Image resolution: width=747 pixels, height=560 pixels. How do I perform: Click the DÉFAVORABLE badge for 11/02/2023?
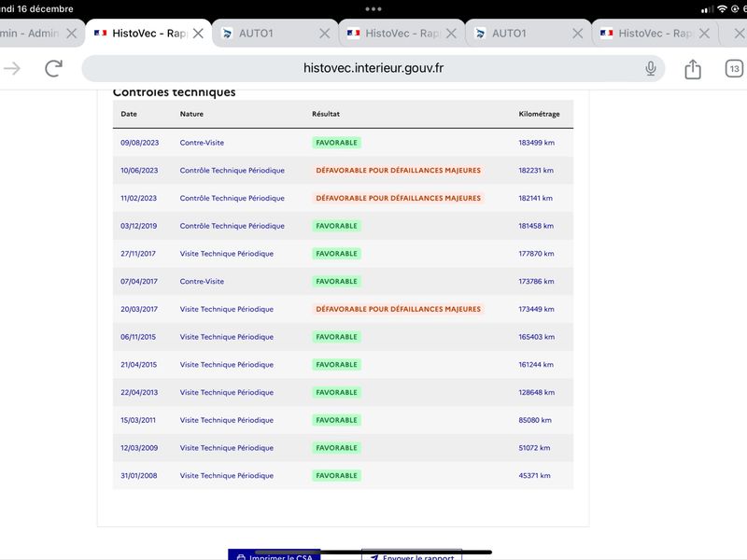399,198
